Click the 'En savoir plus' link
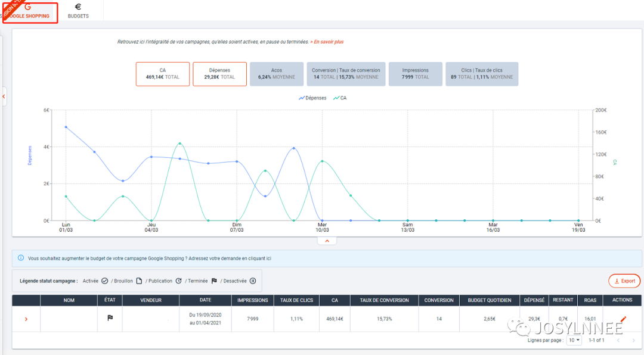Image resolution: width=644 pixels, height=355 pixels. click(328, 42)
